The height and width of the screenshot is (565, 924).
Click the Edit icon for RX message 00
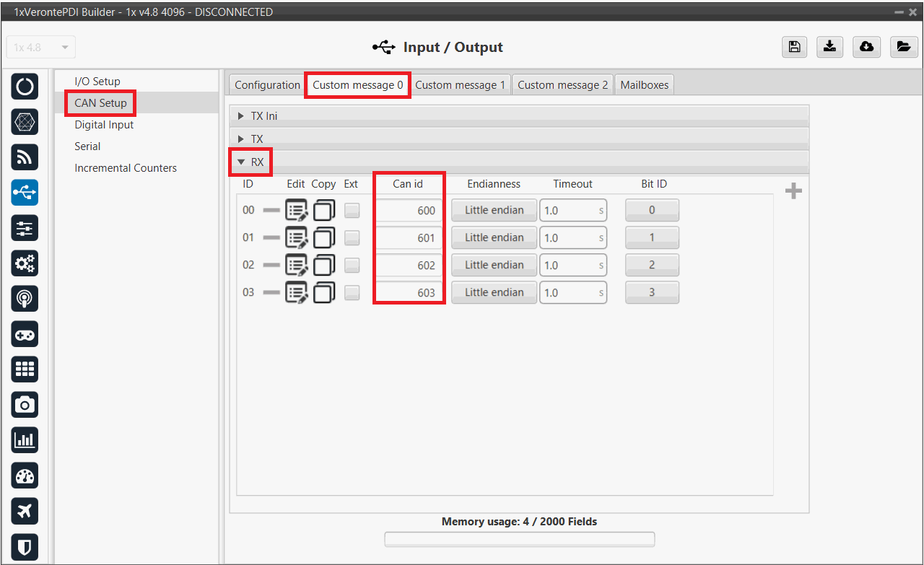tap(296, 211)
